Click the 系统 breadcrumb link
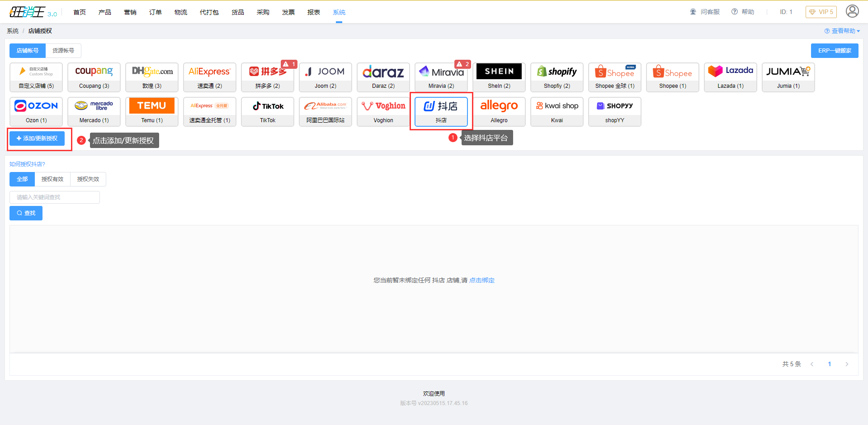 (x=13, y=31)
